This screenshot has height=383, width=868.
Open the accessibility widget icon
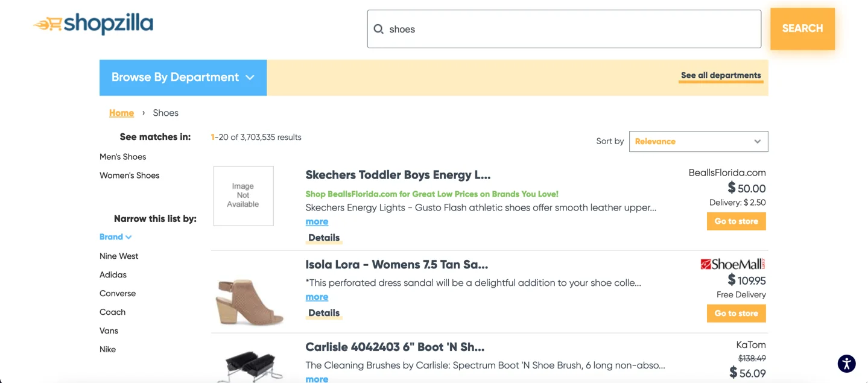[x=846, y=363]
